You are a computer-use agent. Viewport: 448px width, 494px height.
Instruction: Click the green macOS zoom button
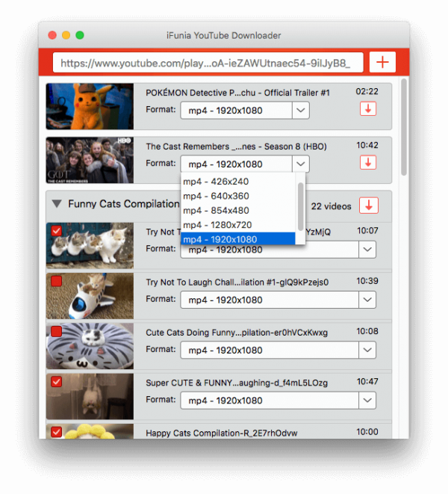click(x=80, y=35)
